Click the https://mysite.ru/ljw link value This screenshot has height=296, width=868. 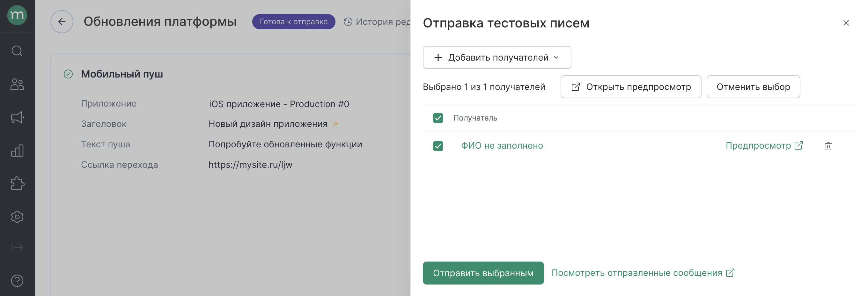pyautogui.click(x=250, y=165)
